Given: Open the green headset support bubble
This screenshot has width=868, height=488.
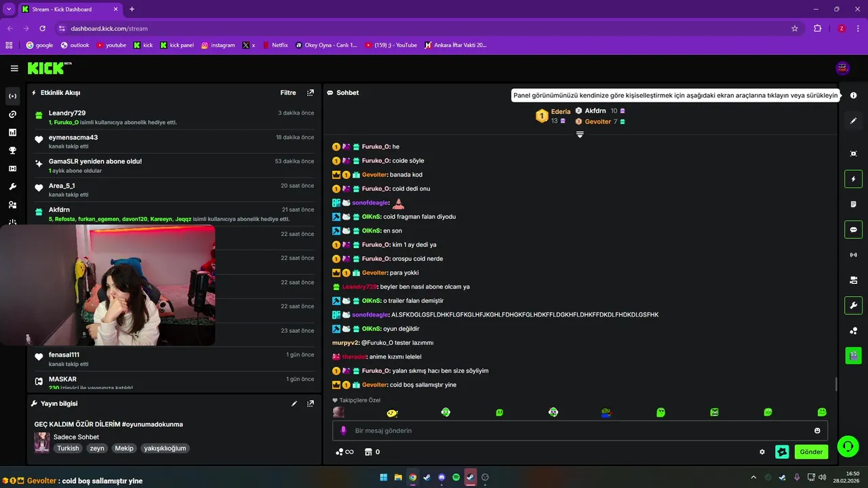Looking at the screenshot, I should 848,446.
